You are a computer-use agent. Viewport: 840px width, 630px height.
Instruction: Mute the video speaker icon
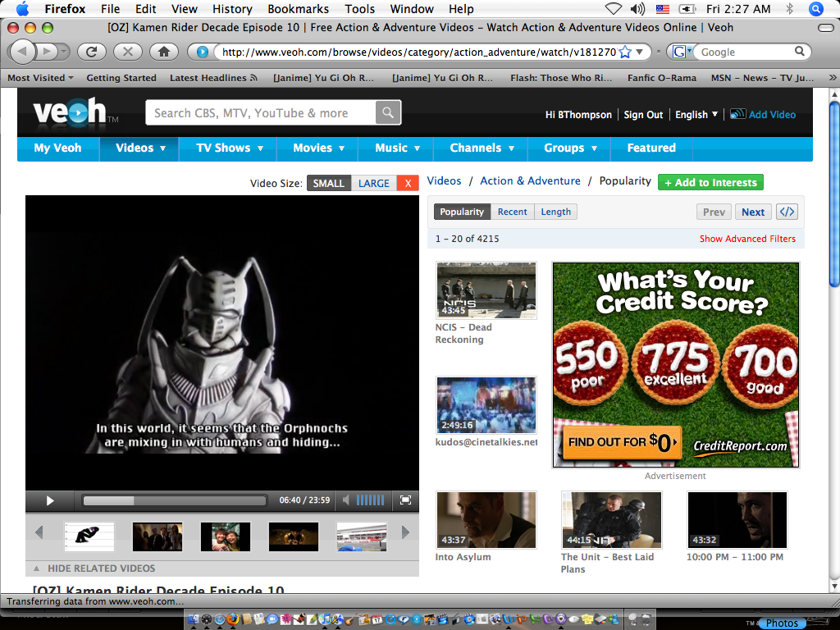[x=346, y=500]
